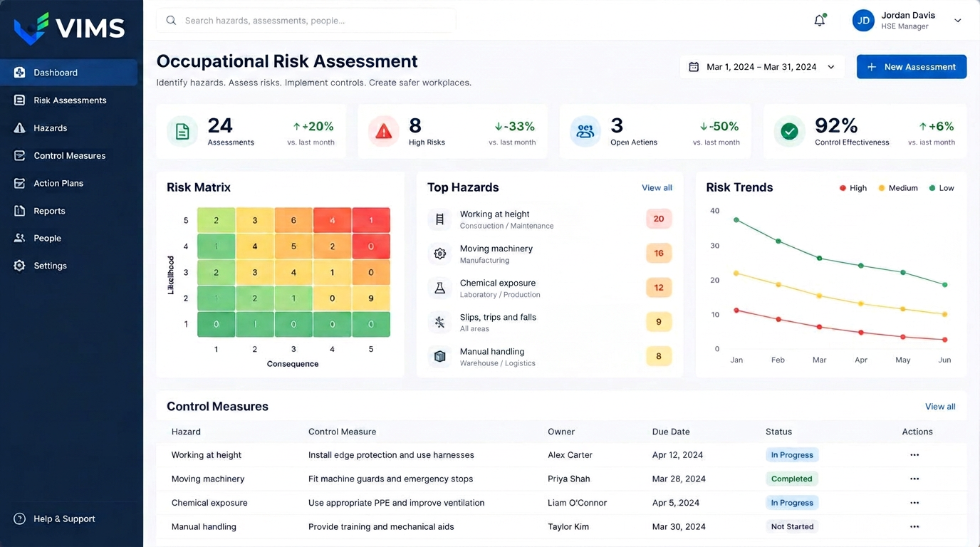980x547 pixels.
Task: Toggle the High series in the Risk Trends legend
Action: [x=853, y=188]
